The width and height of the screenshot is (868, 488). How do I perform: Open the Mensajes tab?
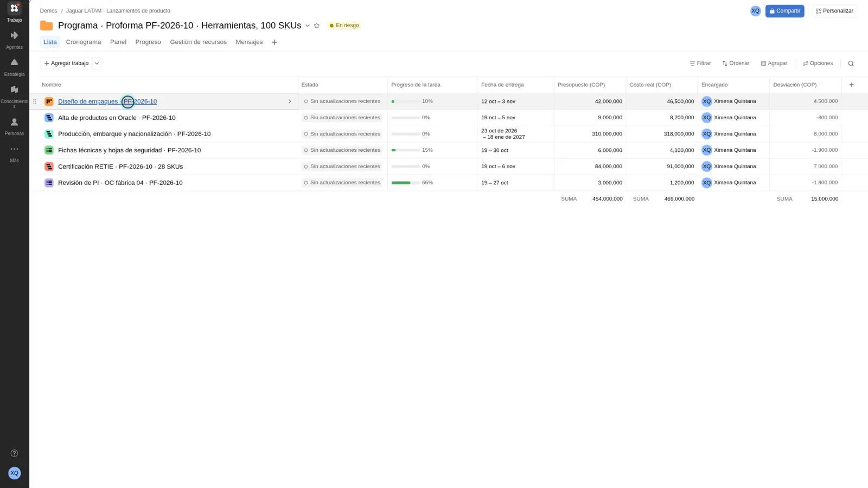tap(249, 42)
